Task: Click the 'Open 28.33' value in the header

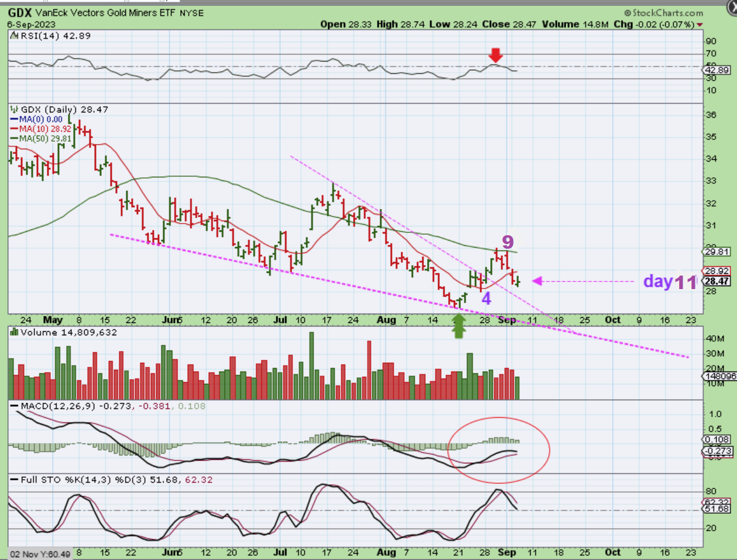Action: pyautogui.click(x=347, y=25)
